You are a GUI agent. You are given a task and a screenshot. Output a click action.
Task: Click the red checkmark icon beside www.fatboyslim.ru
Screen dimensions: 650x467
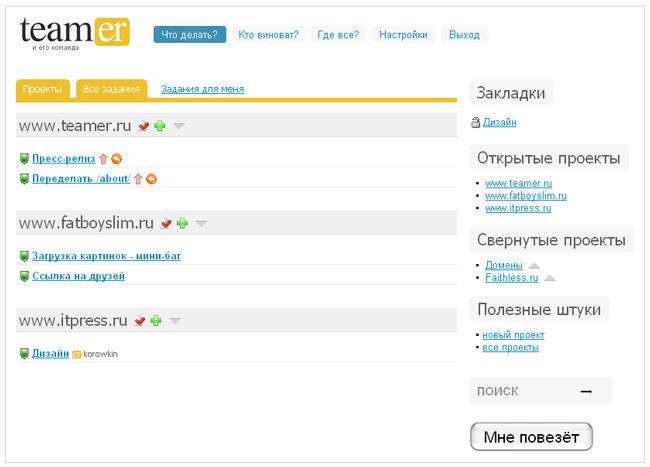(166, 223)
